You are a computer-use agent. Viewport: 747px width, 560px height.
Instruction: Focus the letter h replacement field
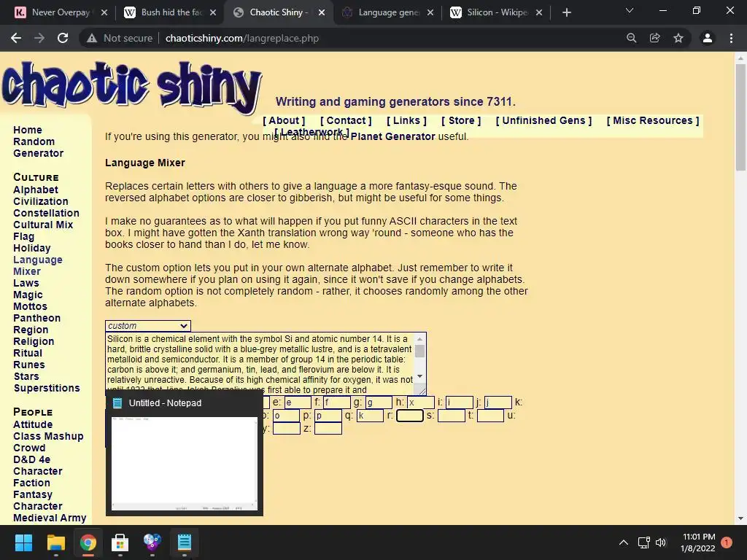tap(421, 402)
